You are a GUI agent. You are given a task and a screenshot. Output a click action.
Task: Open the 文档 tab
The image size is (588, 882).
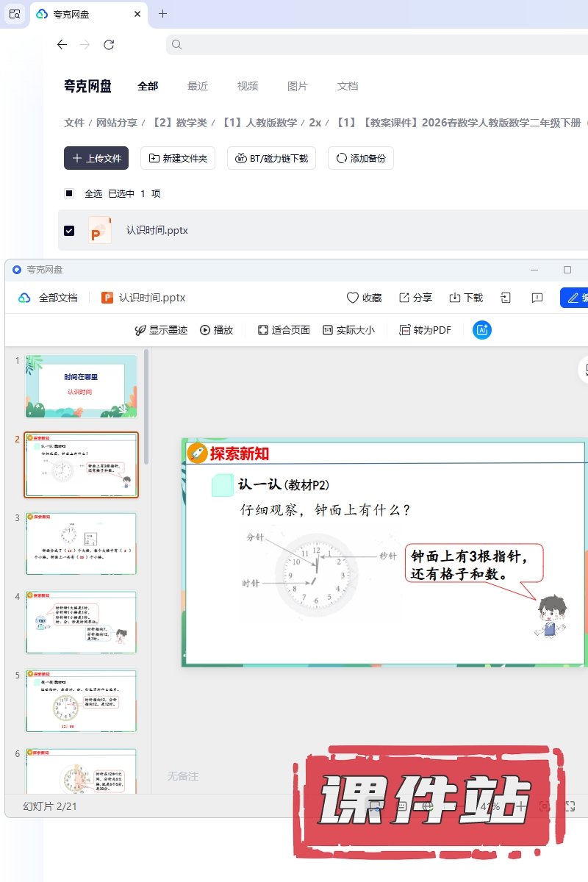[x=348, y=86]
